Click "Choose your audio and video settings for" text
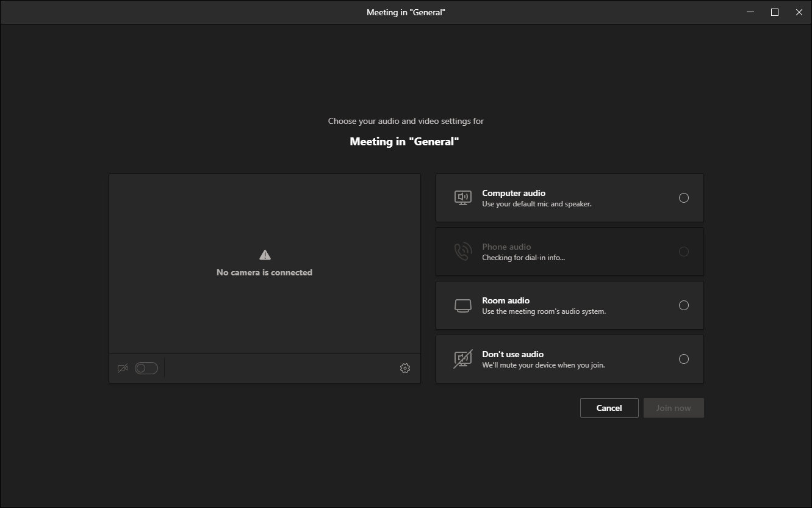The height and width of the screenshot is (508, 812). [406, 121]
